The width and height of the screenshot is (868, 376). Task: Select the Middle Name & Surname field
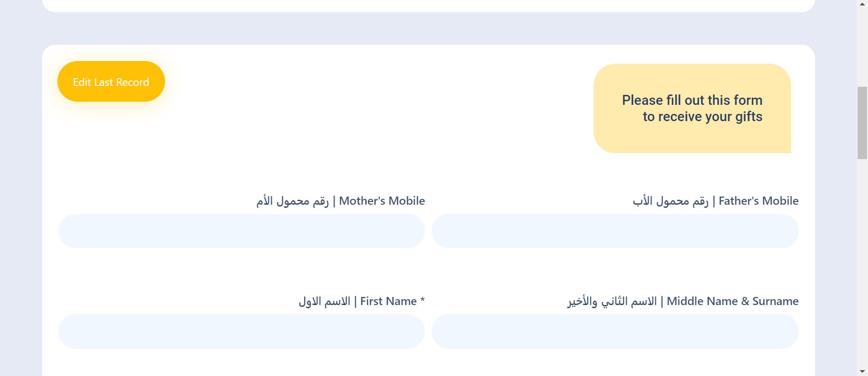coord(615,331)
